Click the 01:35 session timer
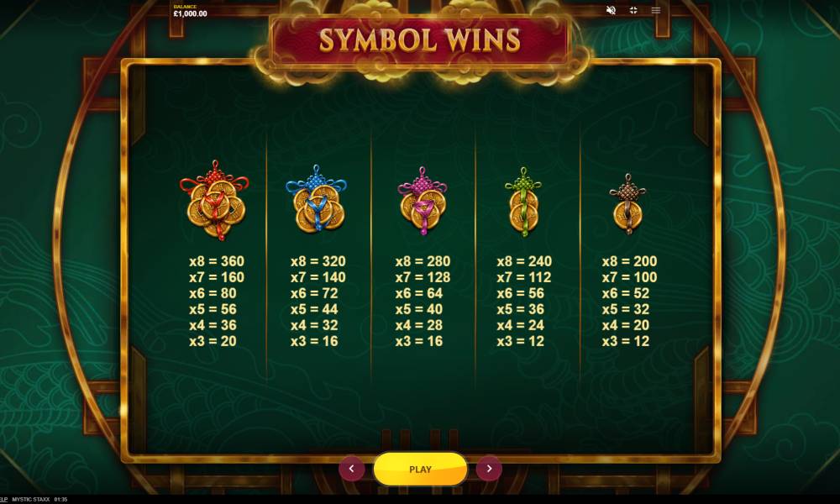 60,499
